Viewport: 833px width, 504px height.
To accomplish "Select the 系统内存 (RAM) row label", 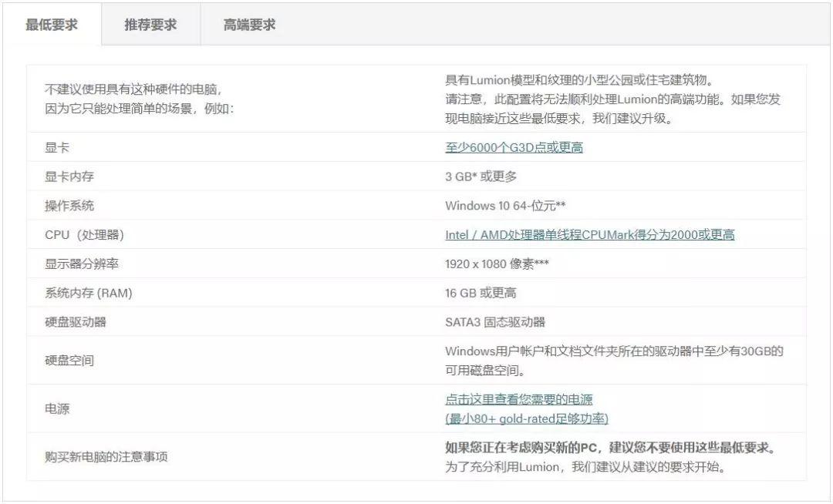I will [88, 293].
